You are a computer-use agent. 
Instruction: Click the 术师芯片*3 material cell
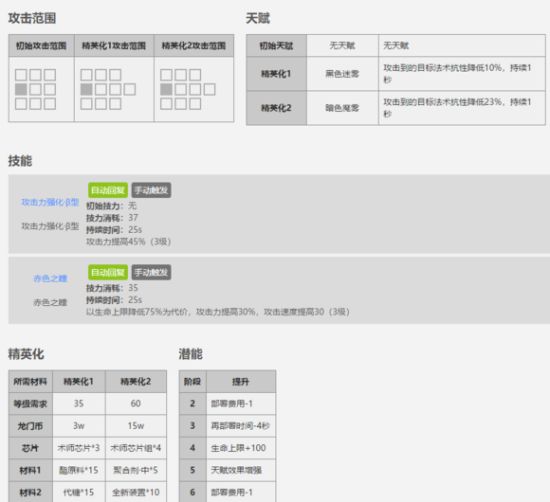pos(79,448)
